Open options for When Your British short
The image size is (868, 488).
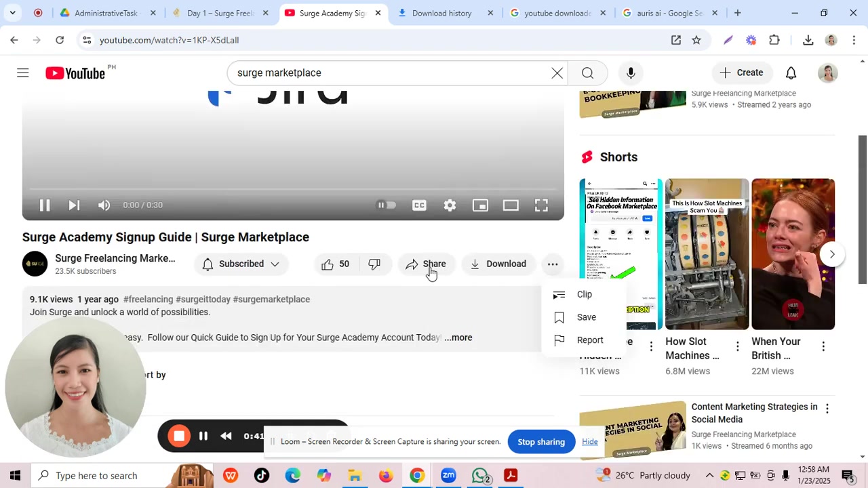tap(823, 347)
